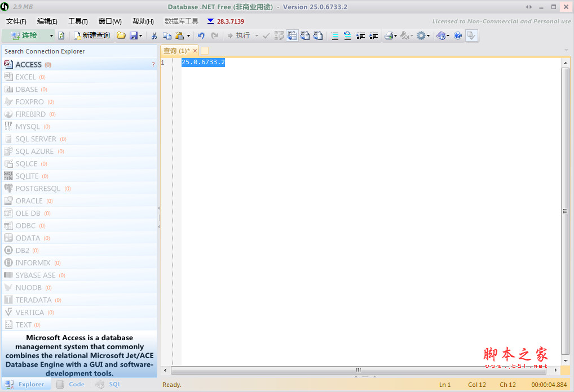The width and height of the screenshot is (574, 392).
Task: Open the Tools (工具) menu
Action: click(78, 21)
